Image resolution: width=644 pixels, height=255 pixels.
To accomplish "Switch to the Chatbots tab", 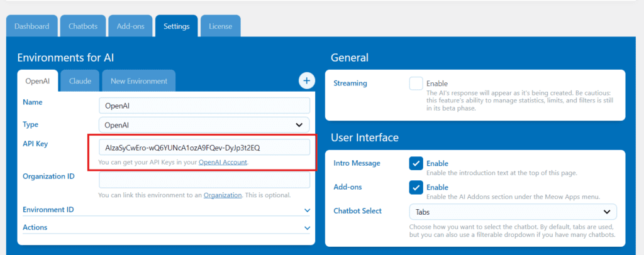I will tap(83, 26).
